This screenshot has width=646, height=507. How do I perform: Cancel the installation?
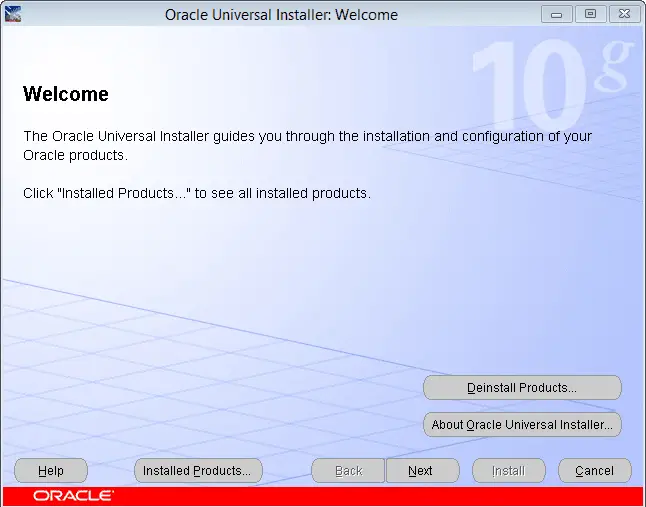tap(595, 471)
